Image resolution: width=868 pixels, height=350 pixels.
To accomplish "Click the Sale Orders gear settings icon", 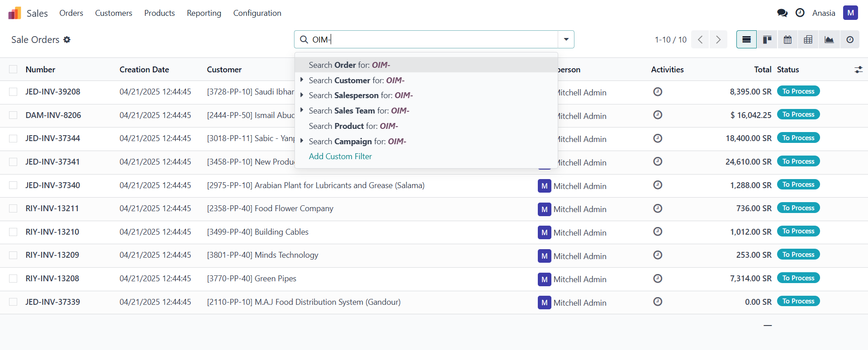I will 67,40.
